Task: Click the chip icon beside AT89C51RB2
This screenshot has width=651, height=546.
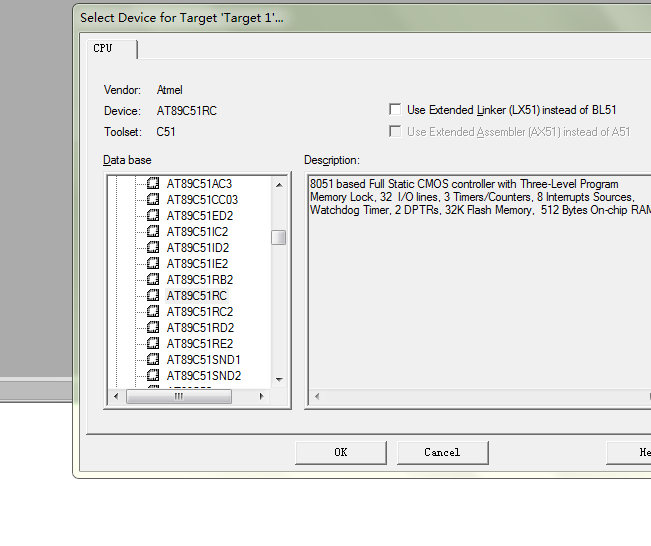Action: (153, 279)
